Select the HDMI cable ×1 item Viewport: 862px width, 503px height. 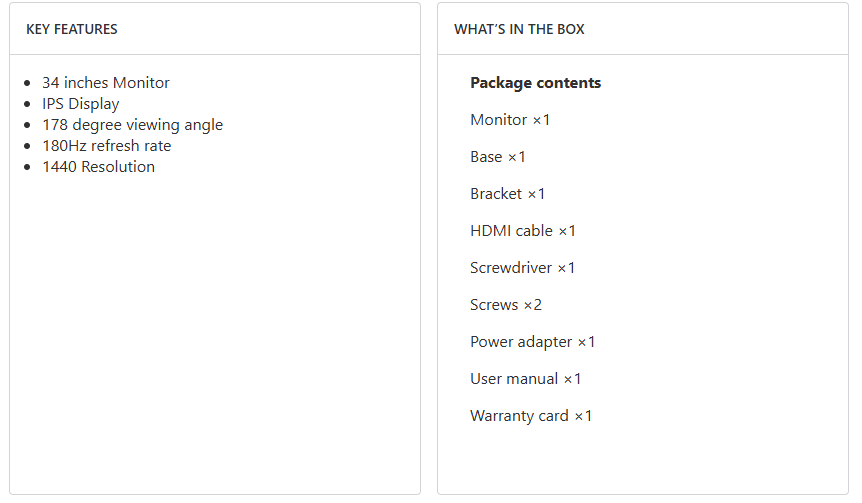tap(523, 231)
